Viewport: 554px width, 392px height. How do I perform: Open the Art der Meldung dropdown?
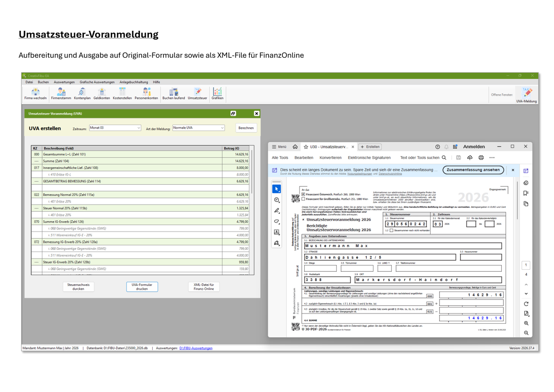(199, 128)
